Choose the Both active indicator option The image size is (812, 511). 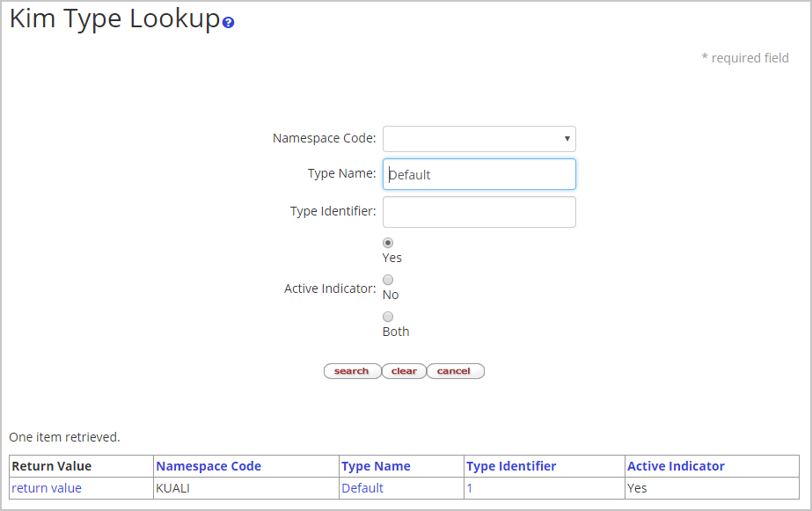click(388, 317)
